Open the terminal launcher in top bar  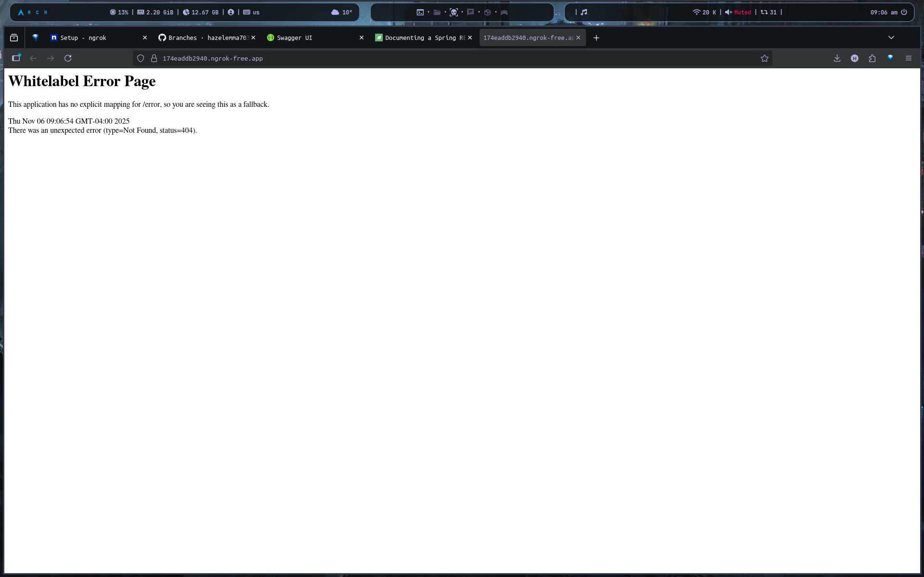tap(420, 13)
